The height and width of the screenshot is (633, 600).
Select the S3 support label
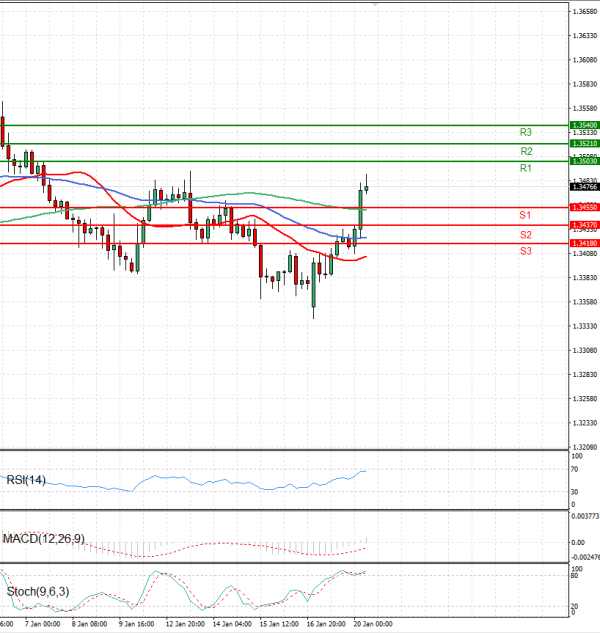pos(524,251)
